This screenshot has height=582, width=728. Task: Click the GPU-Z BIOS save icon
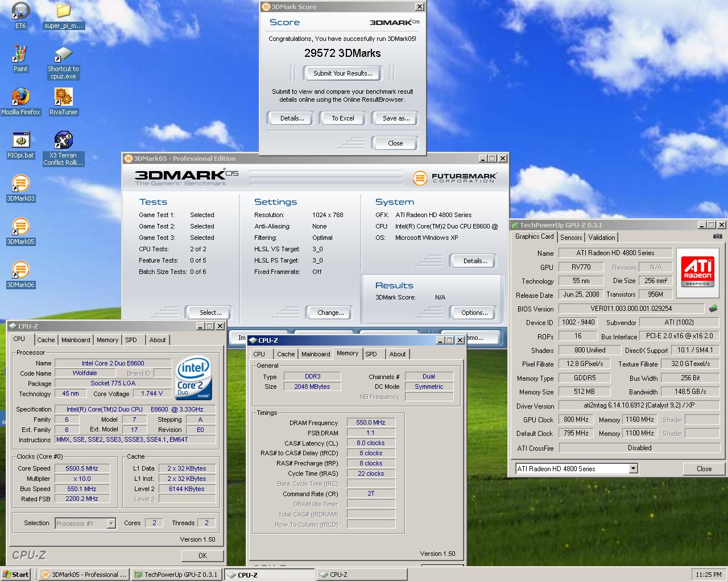[x=713, y=309]
